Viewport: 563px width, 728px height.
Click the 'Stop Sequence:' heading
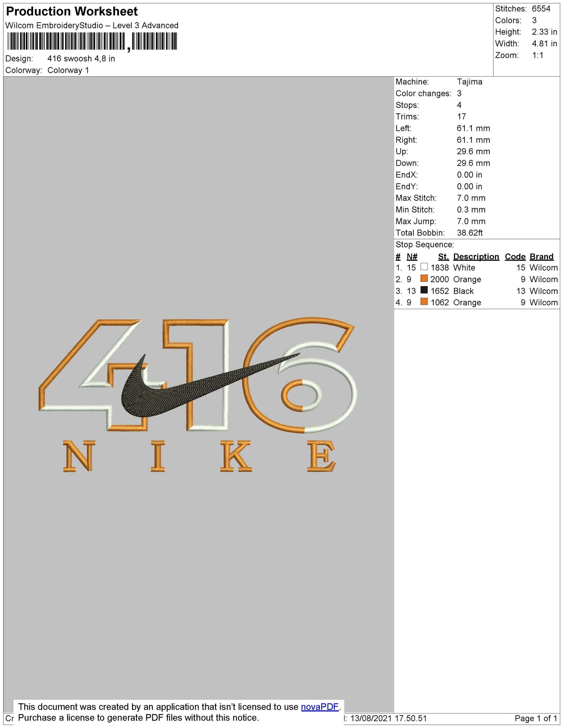click(425, 244)
